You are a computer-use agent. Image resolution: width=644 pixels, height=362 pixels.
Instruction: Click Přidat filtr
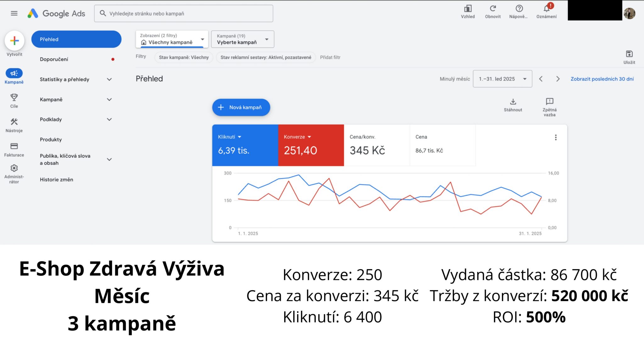[330, 57]
